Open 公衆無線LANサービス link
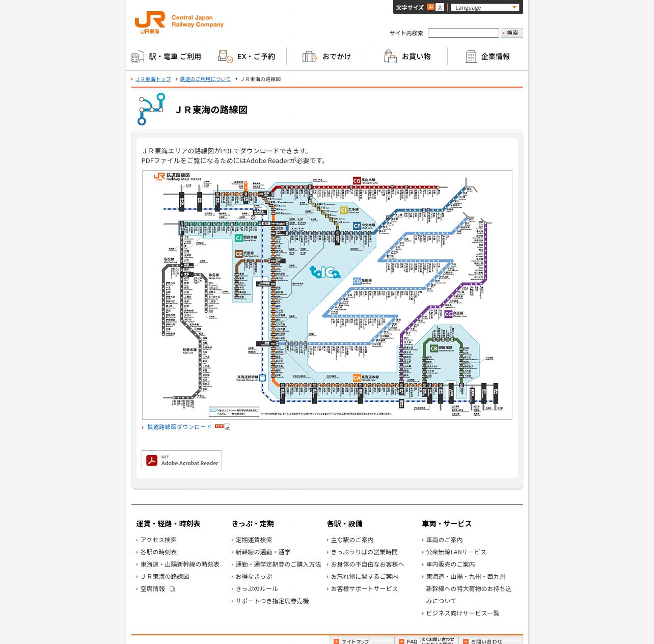This screenshot has width=654, height=644. [x=456, y=552]
